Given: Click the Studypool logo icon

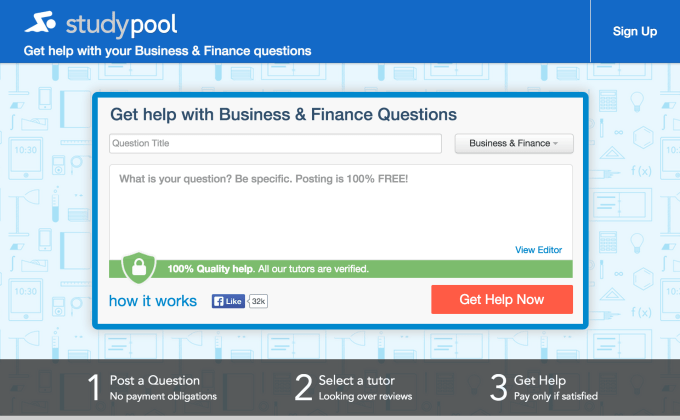Looking at the screenshot, I should pyautogui.click(x=40, y=22).
